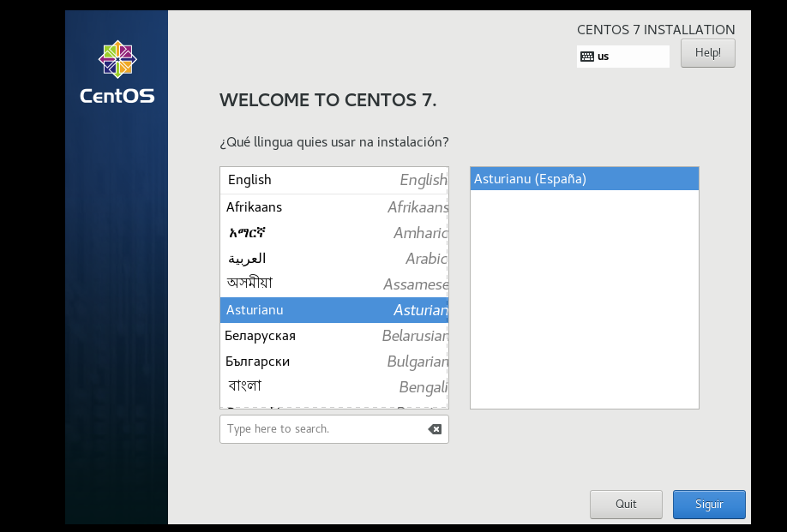Screen dimensions: 787x532
Task: Continue with the Siguir button
Action: 709,505
